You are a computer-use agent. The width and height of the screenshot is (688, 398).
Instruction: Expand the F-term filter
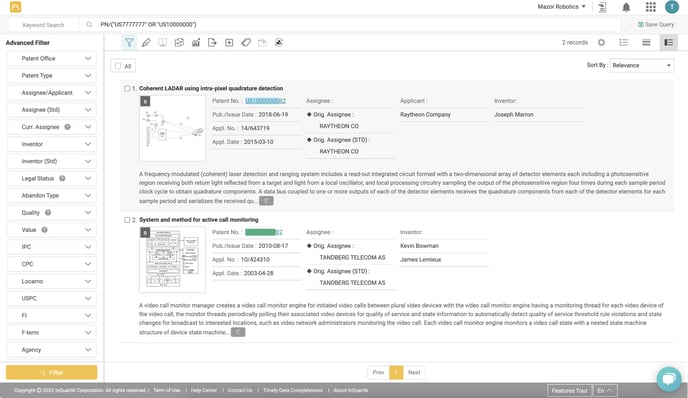pyautogui.click(x=52, y=332)
